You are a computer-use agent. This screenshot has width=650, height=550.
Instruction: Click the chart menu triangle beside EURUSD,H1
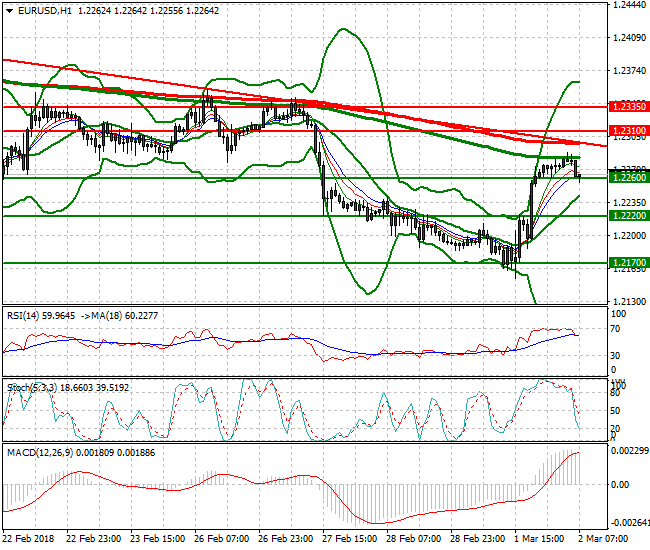(x=9, y=11)
